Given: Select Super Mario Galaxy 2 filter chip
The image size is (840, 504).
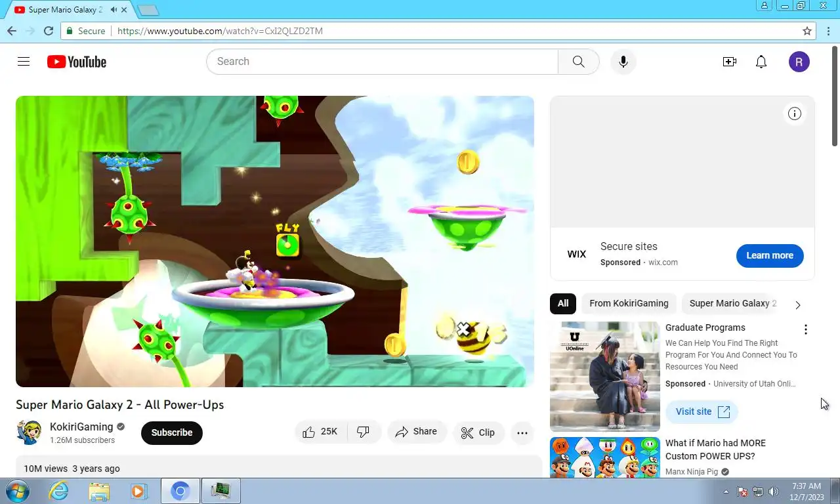Looking at the screenshot, I should pyautogui.click(x=732, y=303).
